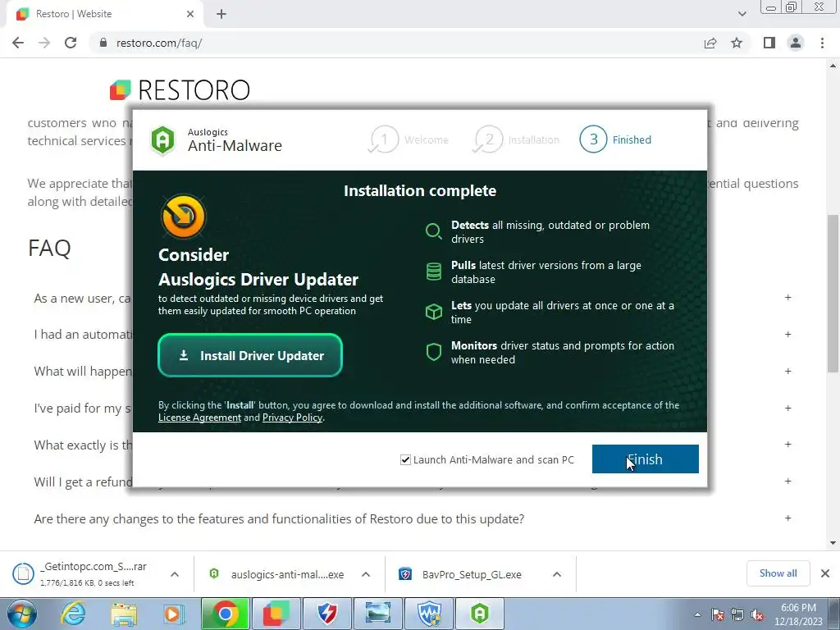840x630 pixels.
Task: Reload the restoro.com page
Action: (71, 43)
